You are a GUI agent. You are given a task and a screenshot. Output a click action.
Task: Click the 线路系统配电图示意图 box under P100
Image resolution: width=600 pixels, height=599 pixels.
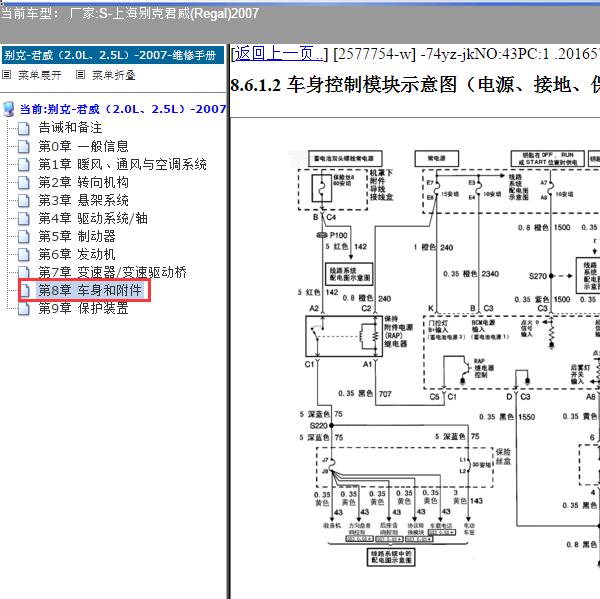349,274
